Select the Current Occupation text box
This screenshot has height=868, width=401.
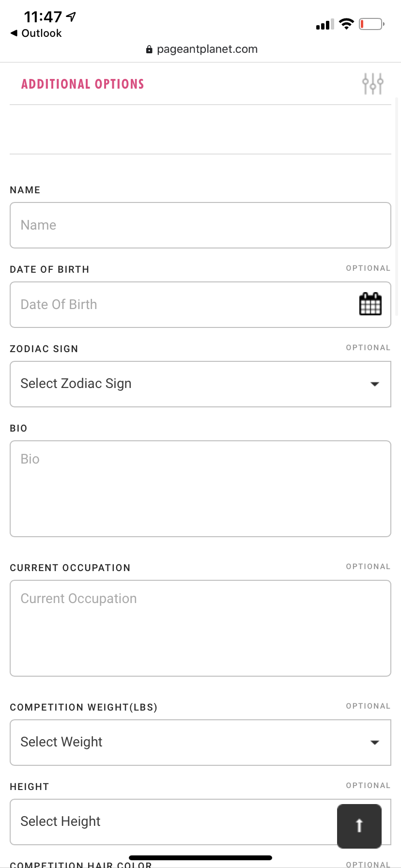[x=200, y=628]
